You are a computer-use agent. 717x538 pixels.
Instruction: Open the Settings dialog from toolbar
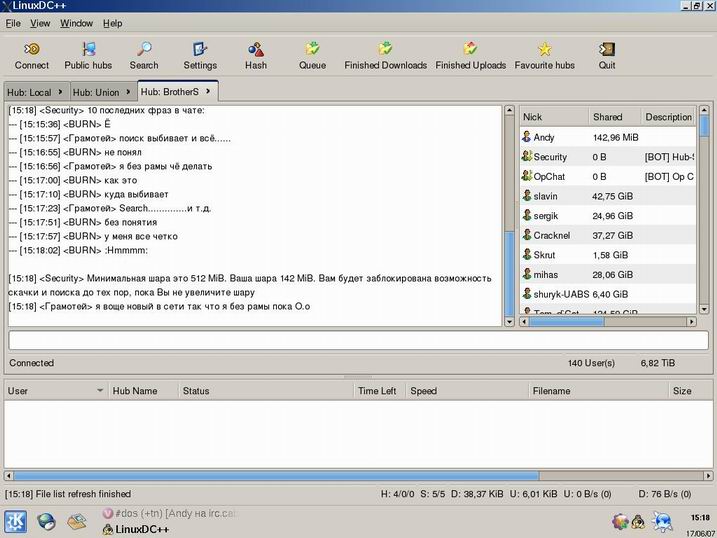(200, 49)
